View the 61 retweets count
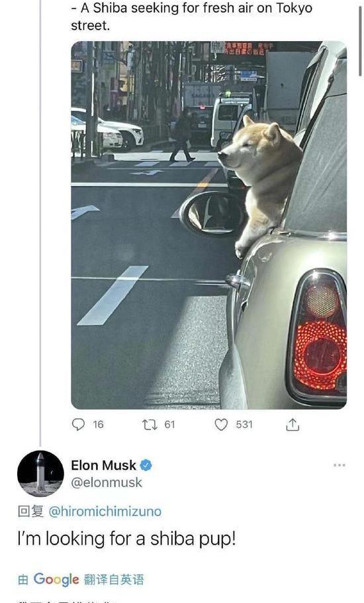Viewport: 364px width, 603px height. (x=169, y=425)
